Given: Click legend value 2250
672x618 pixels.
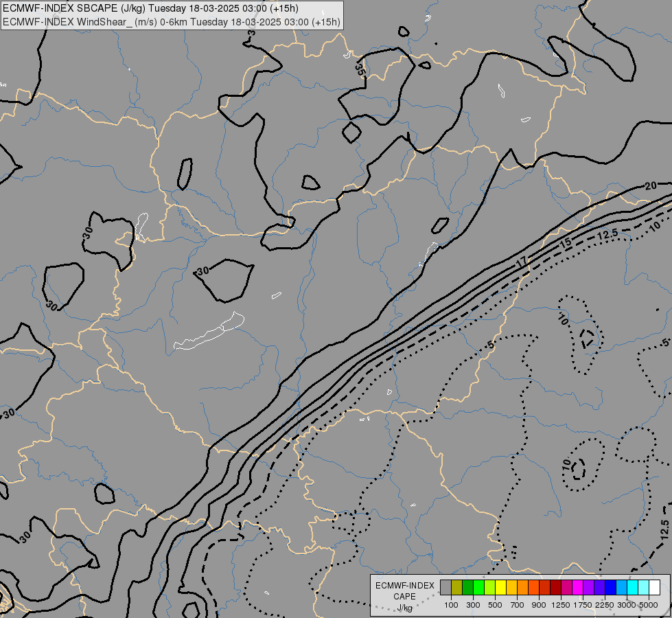Looking at the screenshot, I should pyautogui.click(x=605, y=605).
